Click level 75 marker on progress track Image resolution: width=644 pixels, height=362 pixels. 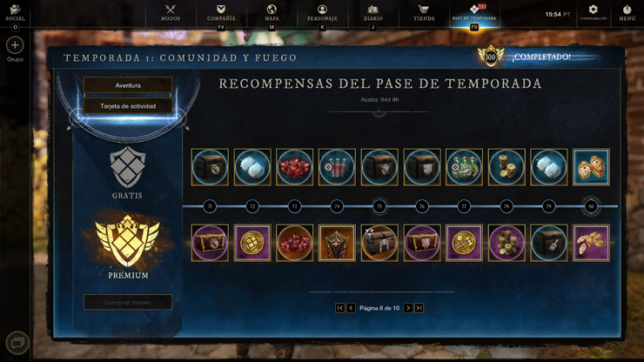pyautogui.click(x=379, y=206)
